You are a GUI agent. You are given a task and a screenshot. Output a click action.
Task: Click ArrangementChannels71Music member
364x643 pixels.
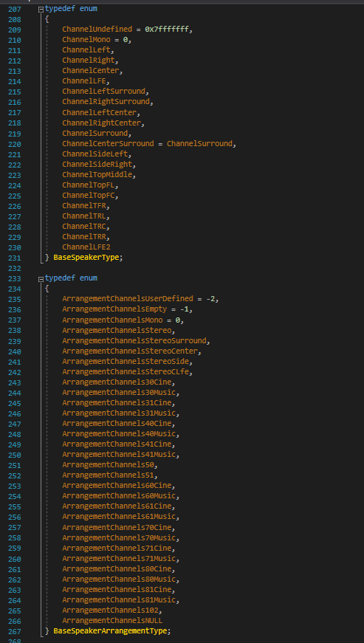(119, 559)
